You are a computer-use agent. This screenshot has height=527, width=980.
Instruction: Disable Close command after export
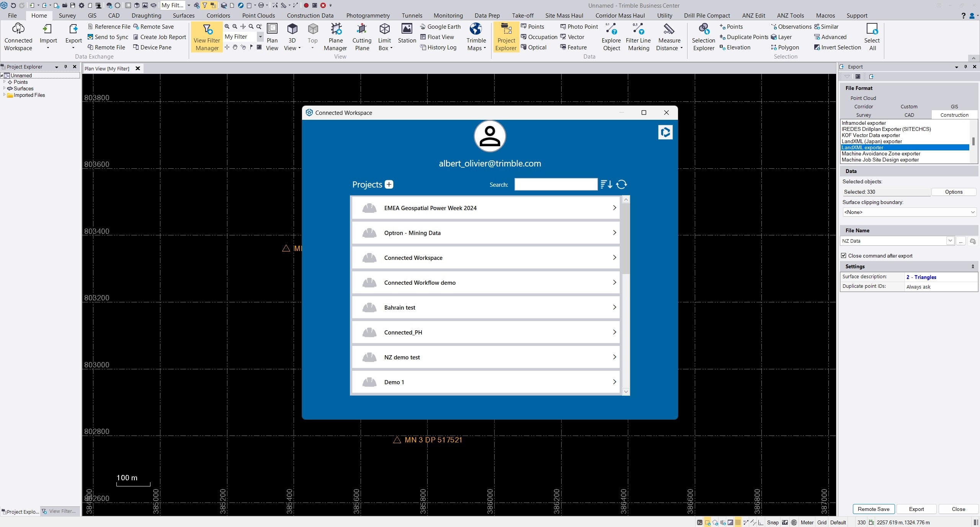[x=844, y=255]
